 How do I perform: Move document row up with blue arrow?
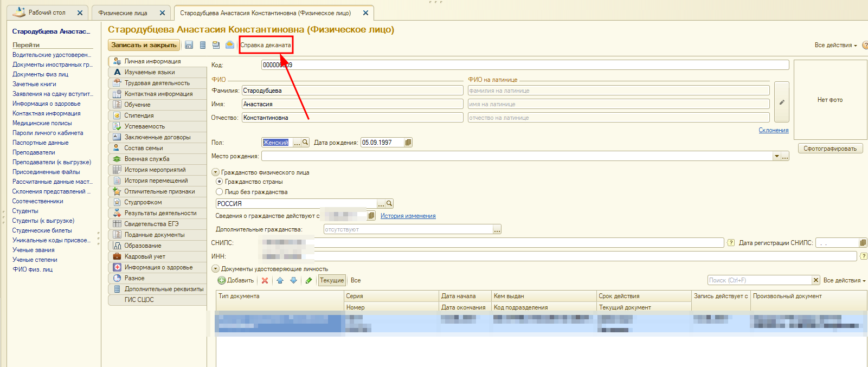[x=280, y=280]
